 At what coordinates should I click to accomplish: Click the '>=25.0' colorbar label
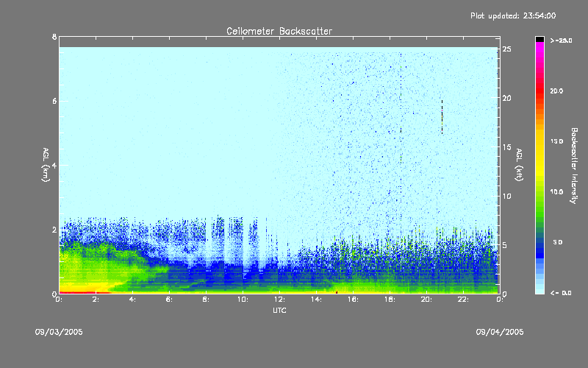562,40
